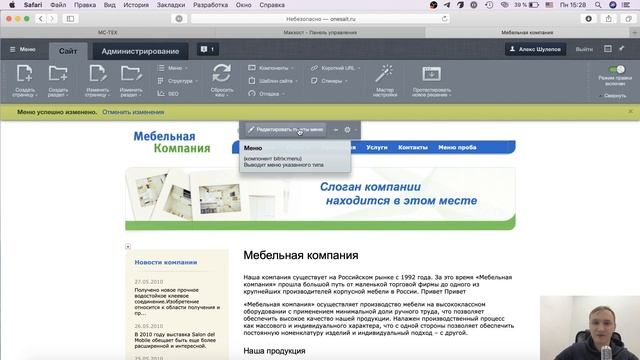640x360 pixels.
Task: Switch to the Сайт tab
Action: coord(68,51)
